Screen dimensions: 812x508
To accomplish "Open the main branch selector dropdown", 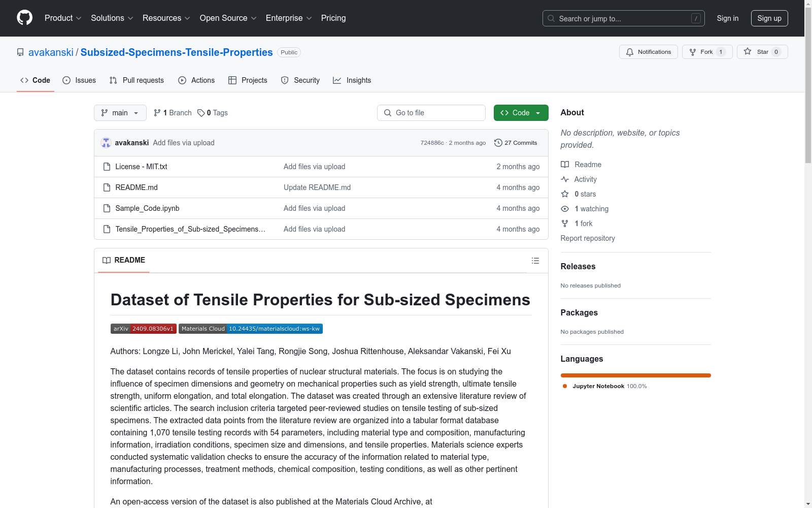I will point(120,113).
